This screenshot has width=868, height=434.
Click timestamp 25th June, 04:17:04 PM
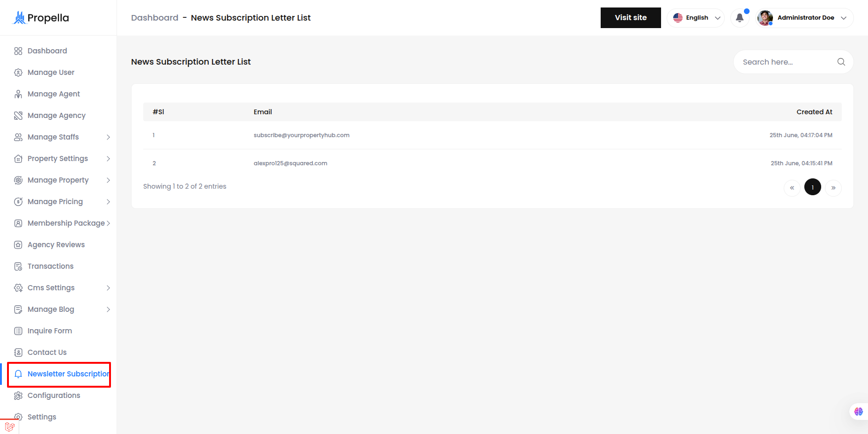[x=801, y=135]
